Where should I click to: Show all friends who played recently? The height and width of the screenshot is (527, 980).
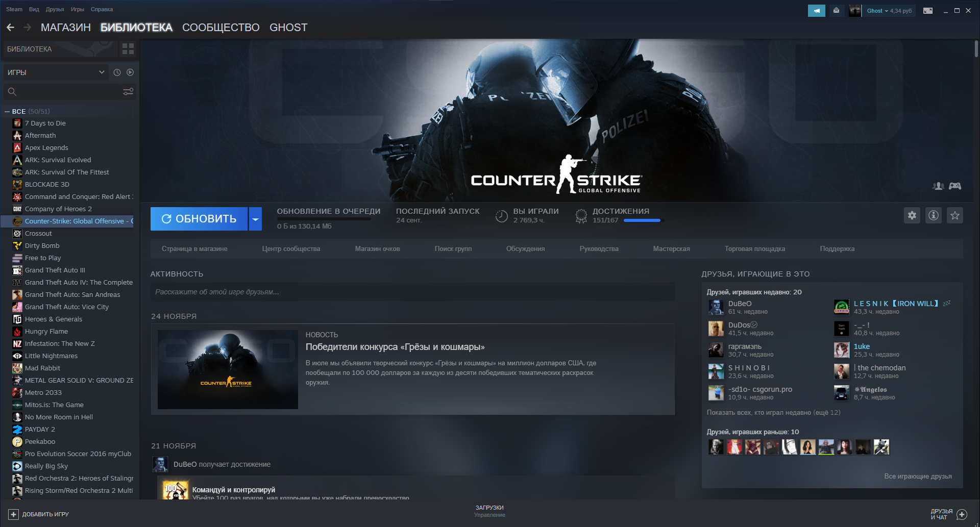coord(773,413)
